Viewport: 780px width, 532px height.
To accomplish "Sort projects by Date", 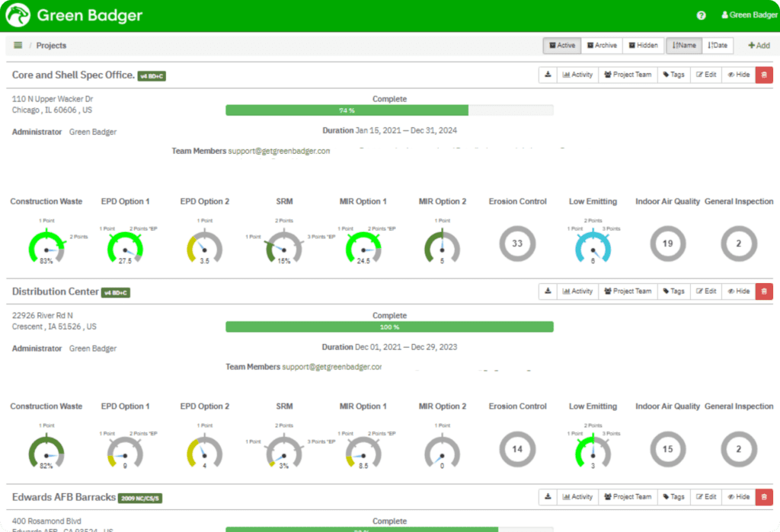I will click(718, 45).
